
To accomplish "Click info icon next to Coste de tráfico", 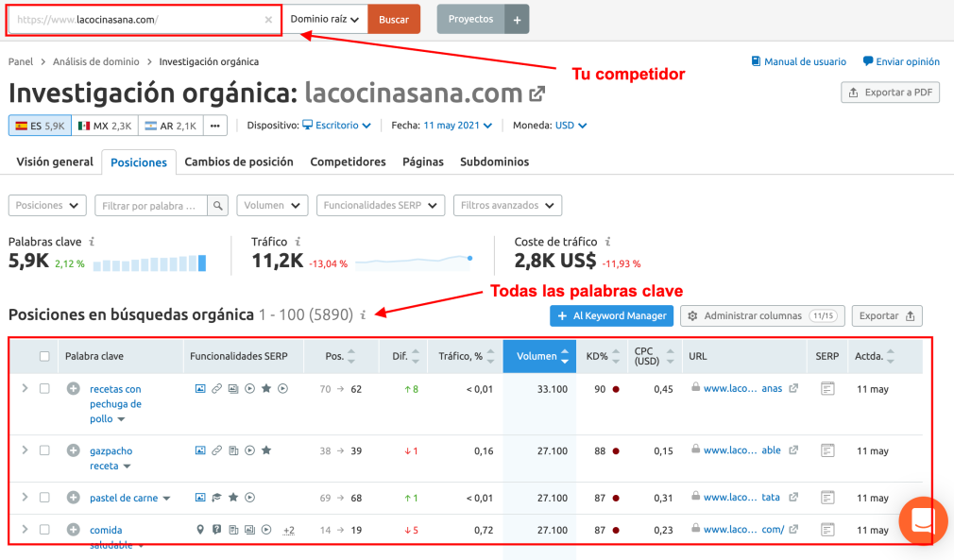I will (607, 242).
